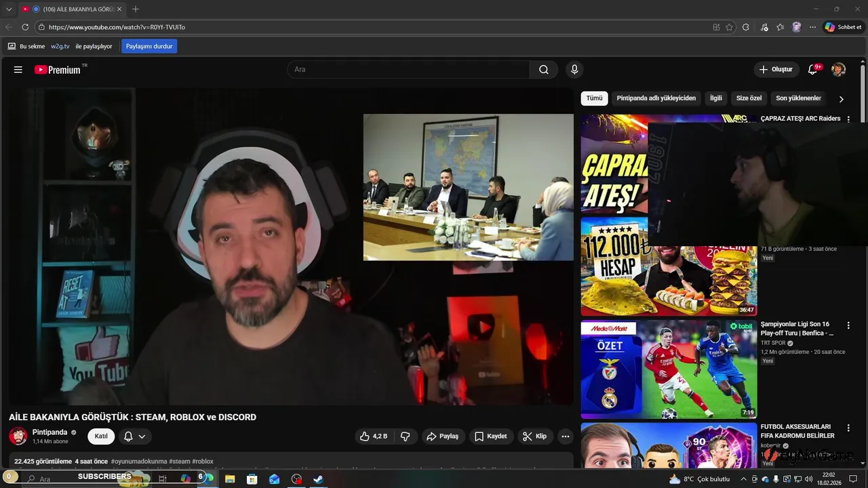Image resolution: width=868 pixels, height=488 pixels.
Task: Start voice search with the microphone icon
Action: click(574, 69)
